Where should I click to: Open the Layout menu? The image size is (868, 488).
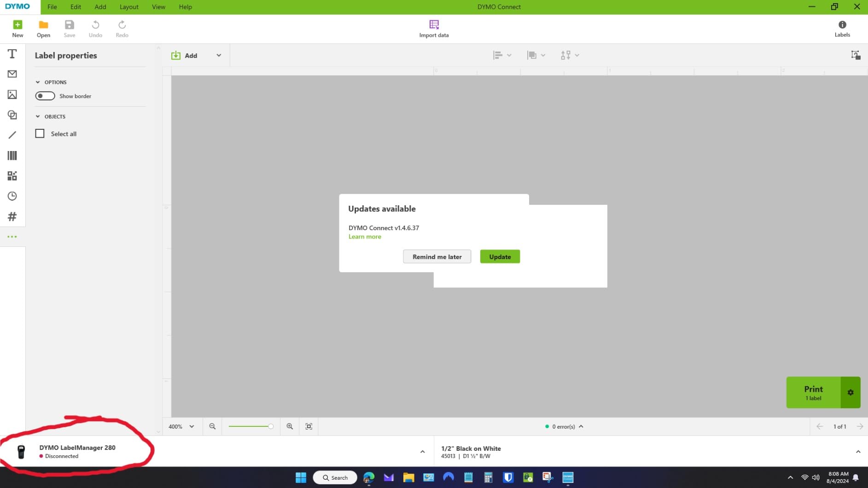click(x=129, y=7)
